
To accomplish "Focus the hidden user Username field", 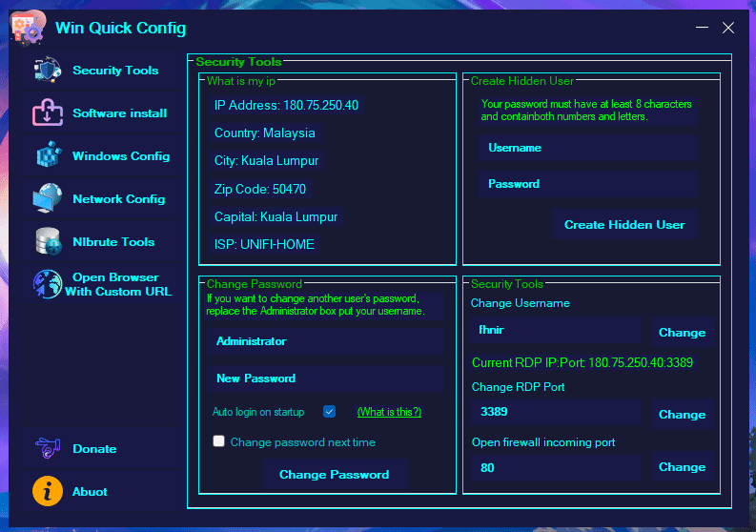I will point(588,148).
